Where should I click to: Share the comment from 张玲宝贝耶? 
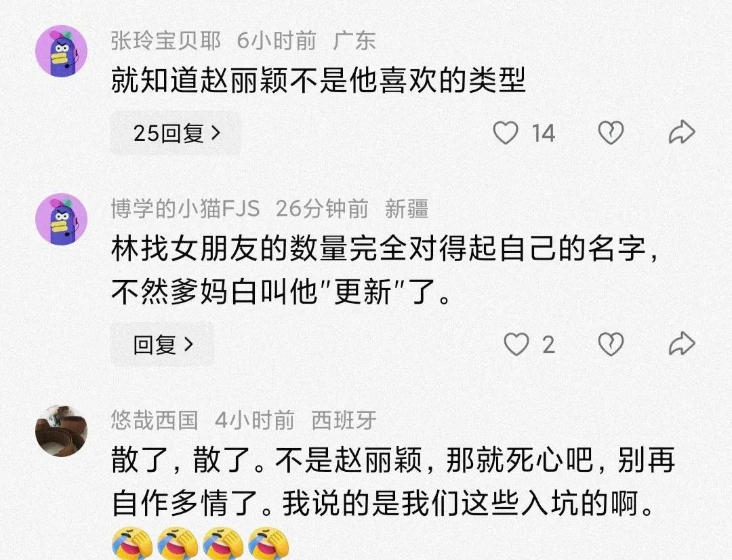tap(682, 132)
